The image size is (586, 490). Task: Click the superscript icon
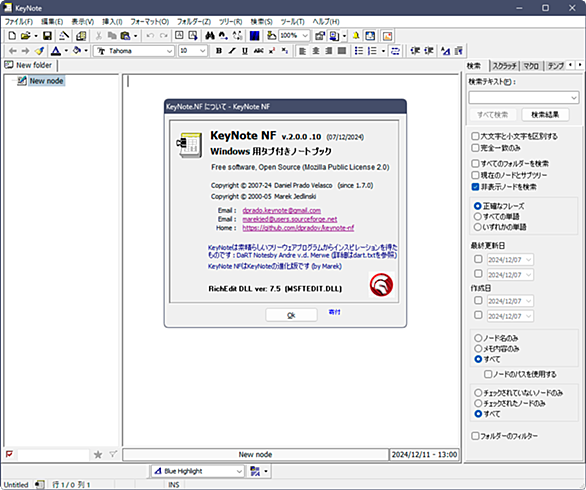click(272, 51)
